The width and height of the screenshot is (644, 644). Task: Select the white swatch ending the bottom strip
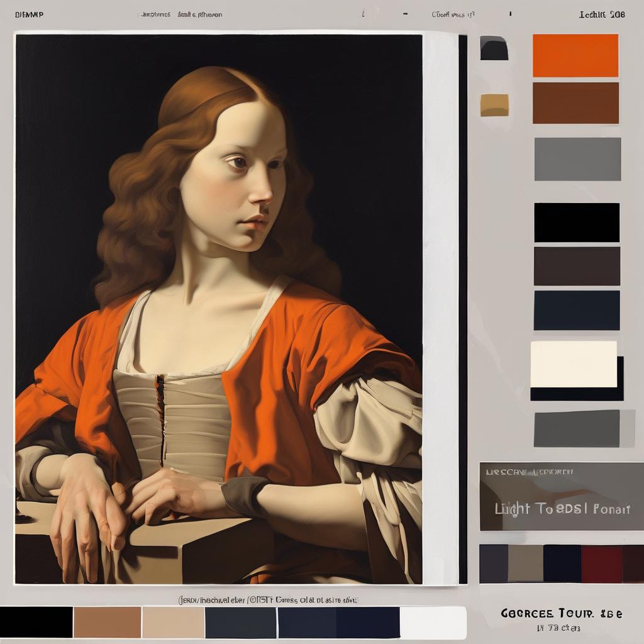click(433, 622)
